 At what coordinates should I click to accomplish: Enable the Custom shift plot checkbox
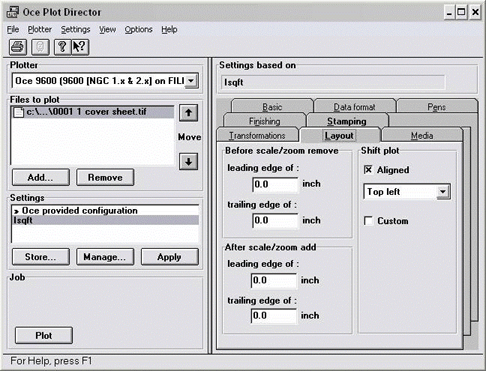click(x=368, y=221)
